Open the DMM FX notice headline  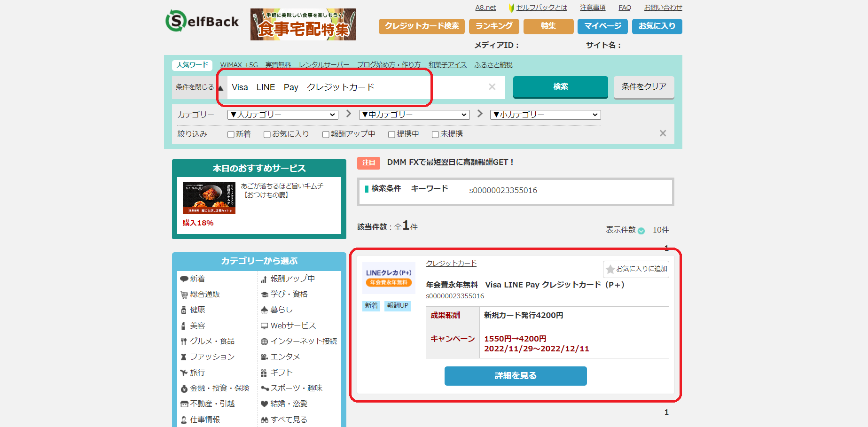(450, 162)
